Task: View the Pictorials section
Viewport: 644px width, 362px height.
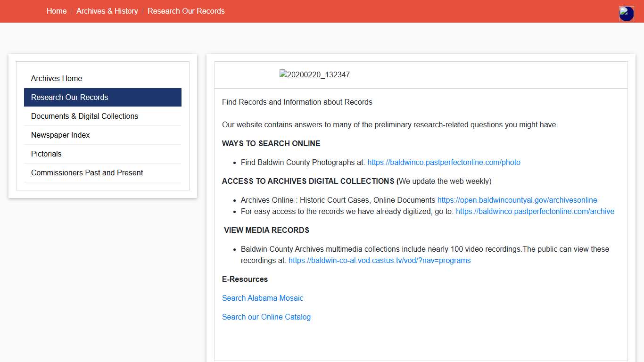Action: [46, 154]
